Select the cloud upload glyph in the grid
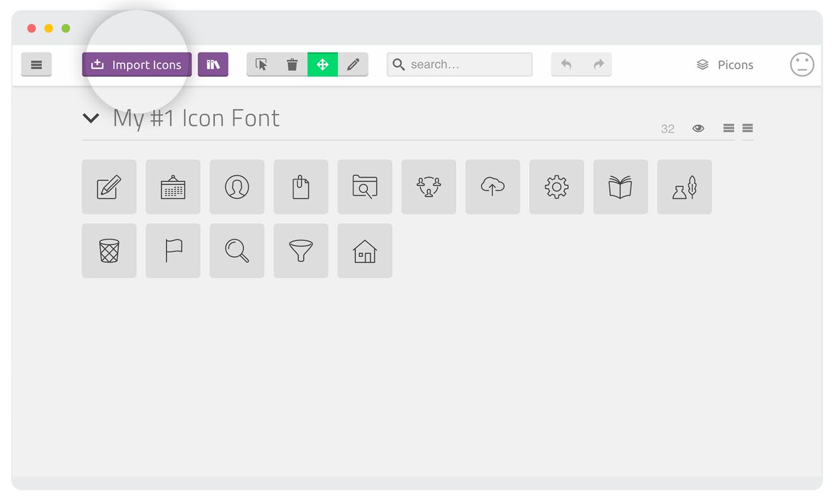 coord(493,187)
